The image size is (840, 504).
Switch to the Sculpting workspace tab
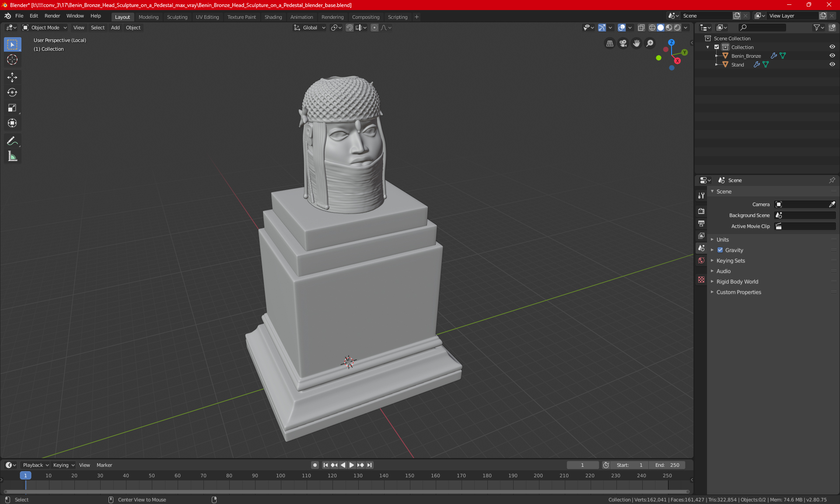tap(177, 17)
